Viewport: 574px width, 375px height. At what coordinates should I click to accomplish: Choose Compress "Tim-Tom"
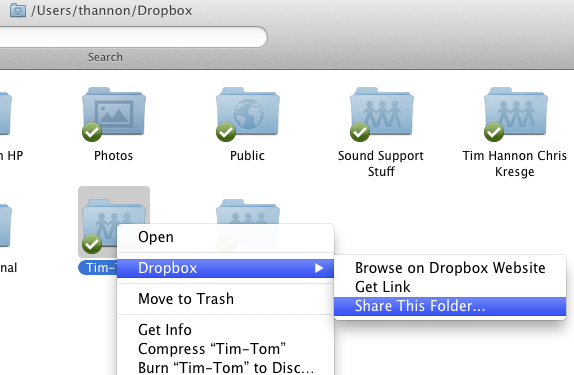tap(226, 349)
